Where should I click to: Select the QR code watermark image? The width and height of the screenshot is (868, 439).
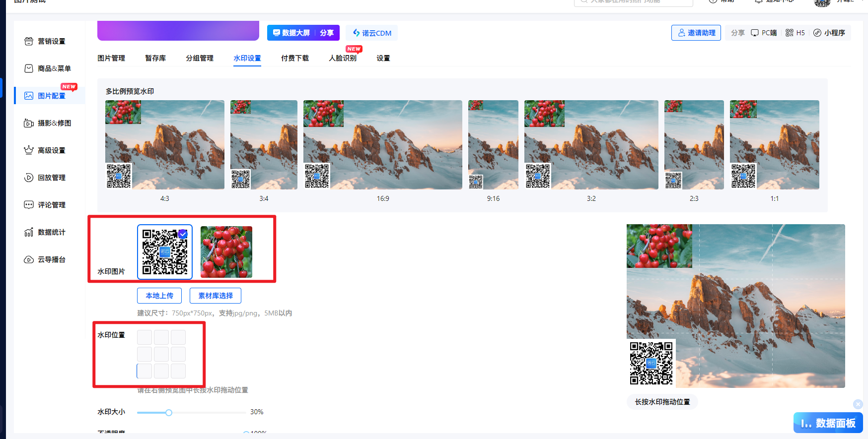(165, 251)
